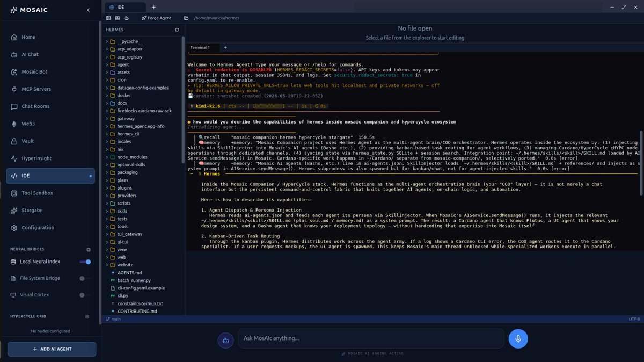Click the /home/mauricio/hermes path
The width and height of the screenshot is (644, 362).
(x=216, y=18)
